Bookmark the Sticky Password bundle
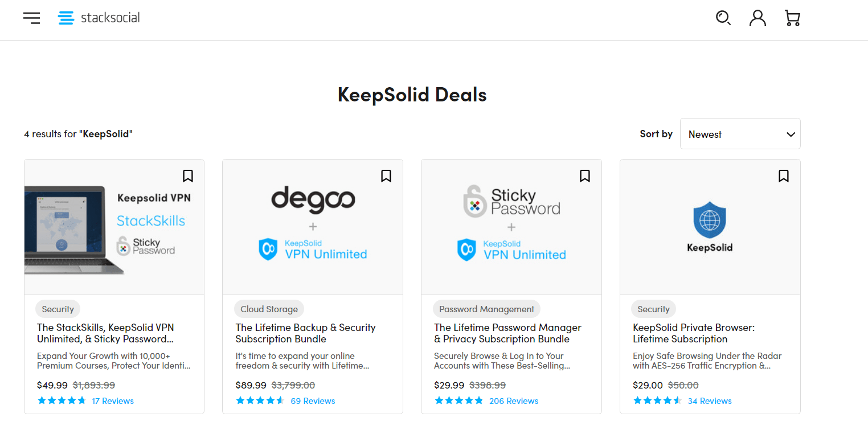The image size is (868, 425). 585,176
